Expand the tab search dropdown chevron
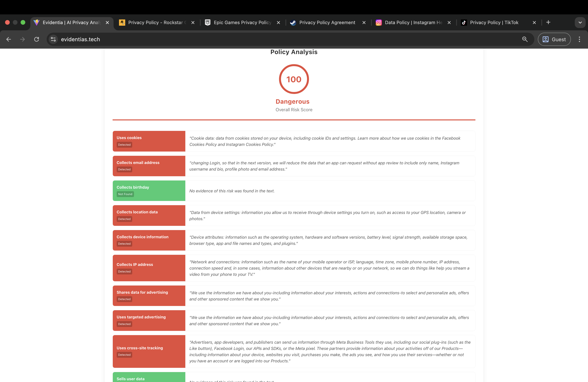 coord(580,23)
